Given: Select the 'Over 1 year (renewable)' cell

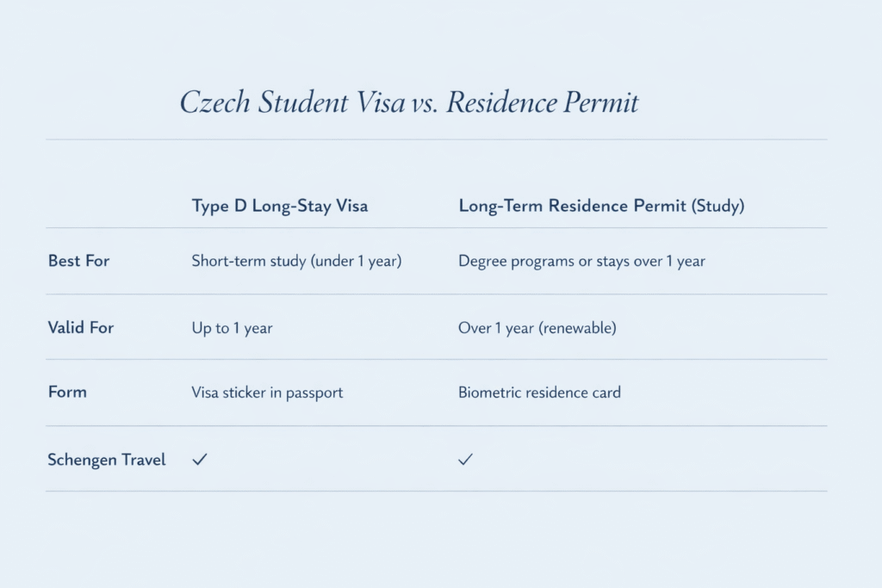Looking at the screenshot, I should point(537,327).
